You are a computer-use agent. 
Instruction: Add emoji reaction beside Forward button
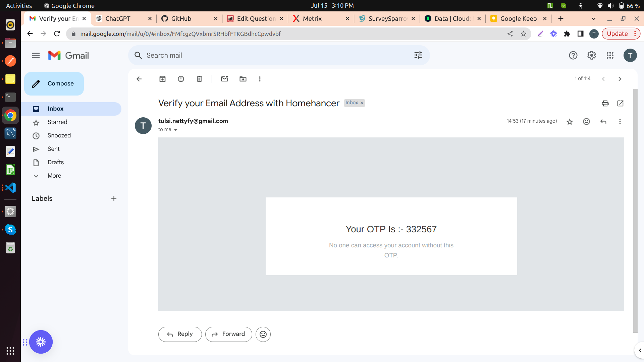click(263, 335)
